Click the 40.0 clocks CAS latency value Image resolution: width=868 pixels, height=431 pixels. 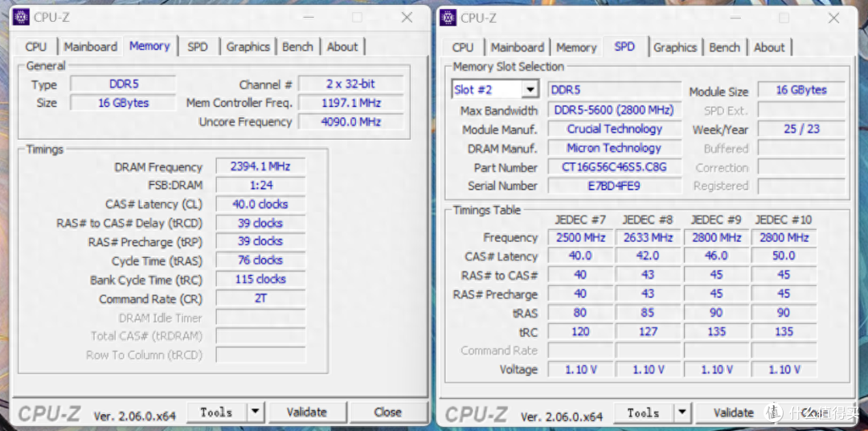tap(260, 204)
